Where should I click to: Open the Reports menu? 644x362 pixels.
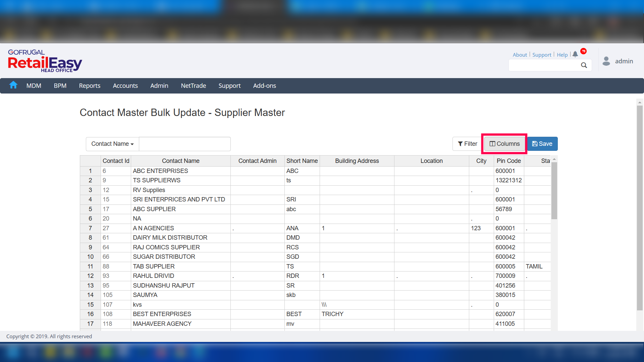click(90, 86)
